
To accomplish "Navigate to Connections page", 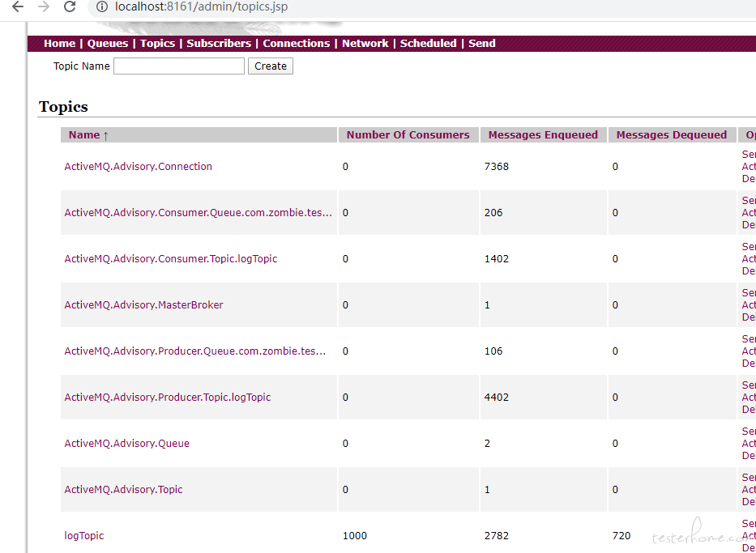I will tap(296, 44).
